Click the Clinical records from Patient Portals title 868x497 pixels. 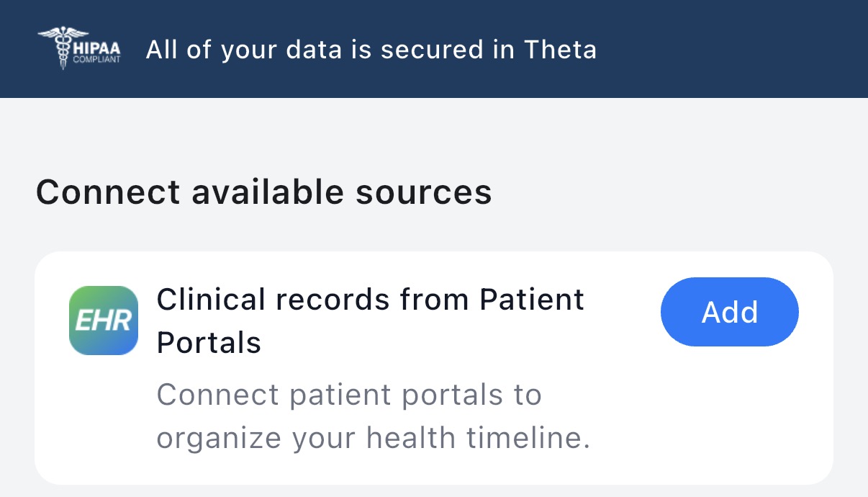[x=370, y=321]
